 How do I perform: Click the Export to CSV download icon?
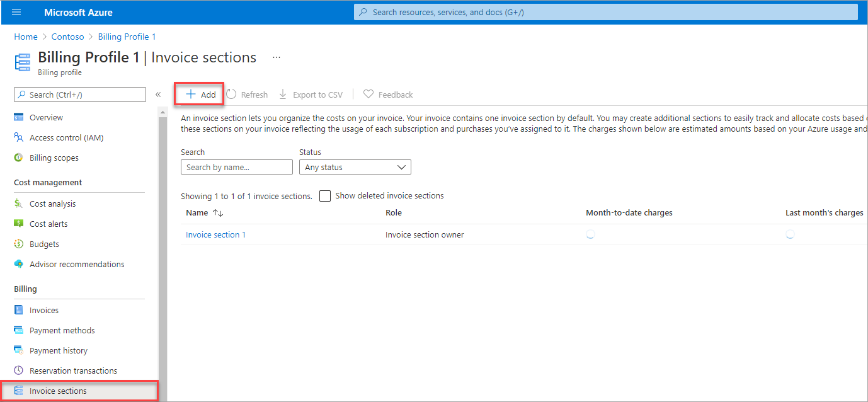(x=283, y=95)
